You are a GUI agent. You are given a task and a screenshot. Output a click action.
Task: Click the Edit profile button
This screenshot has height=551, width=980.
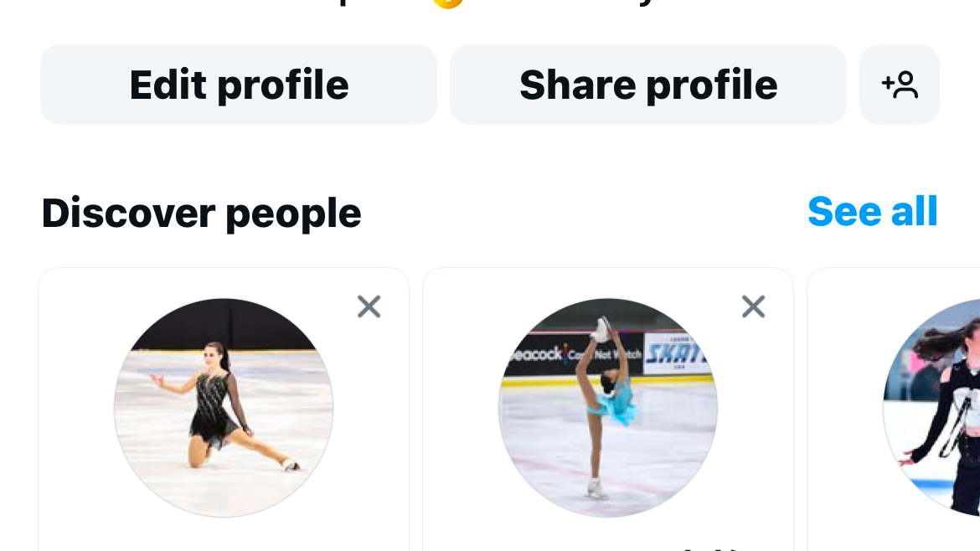tap(239, 85)
